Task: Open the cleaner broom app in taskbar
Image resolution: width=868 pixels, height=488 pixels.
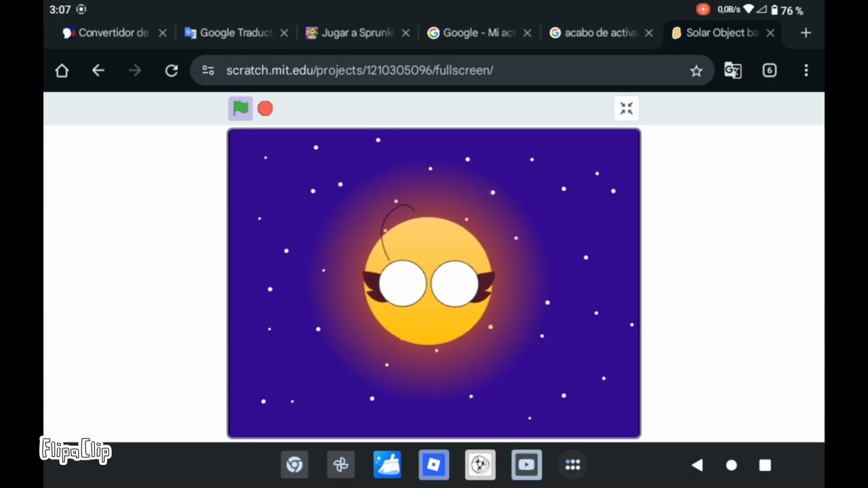Action: pyautogui.click(x=387, y=465)
